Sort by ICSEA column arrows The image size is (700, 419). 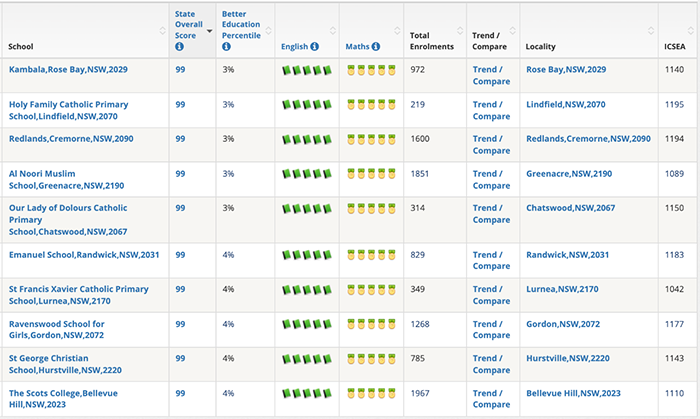691,30
